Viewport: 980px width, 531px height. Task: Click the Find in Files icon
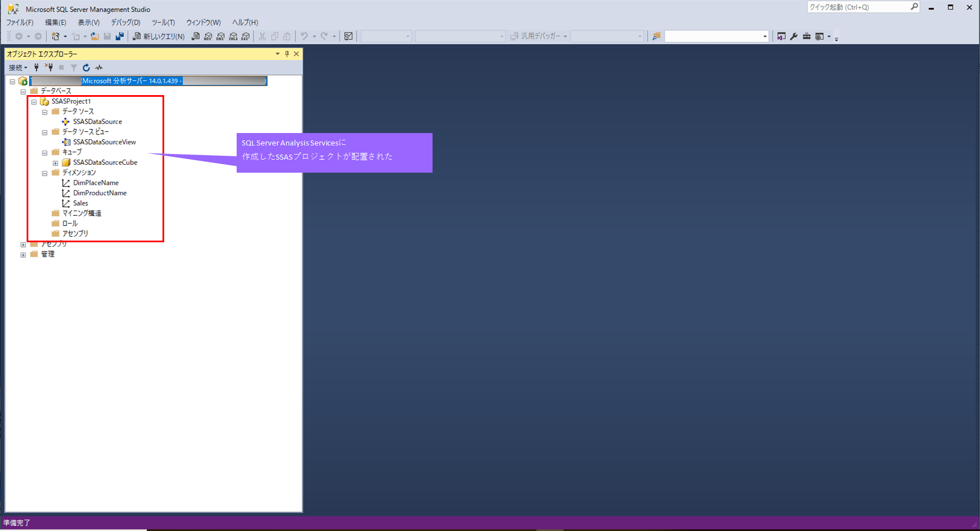(x=656, y=36)
